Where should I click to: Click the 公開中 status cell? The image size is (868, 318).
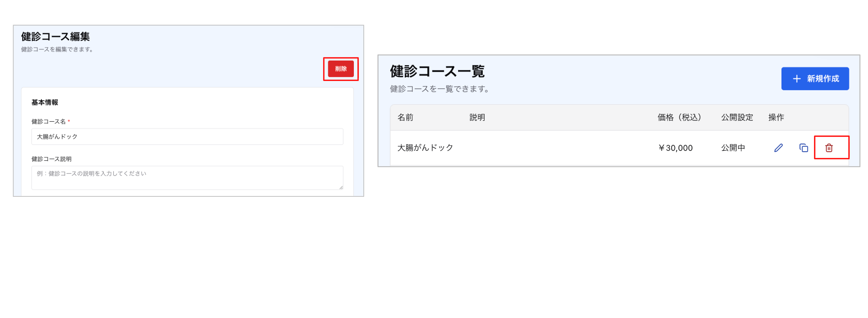[733, 148]
